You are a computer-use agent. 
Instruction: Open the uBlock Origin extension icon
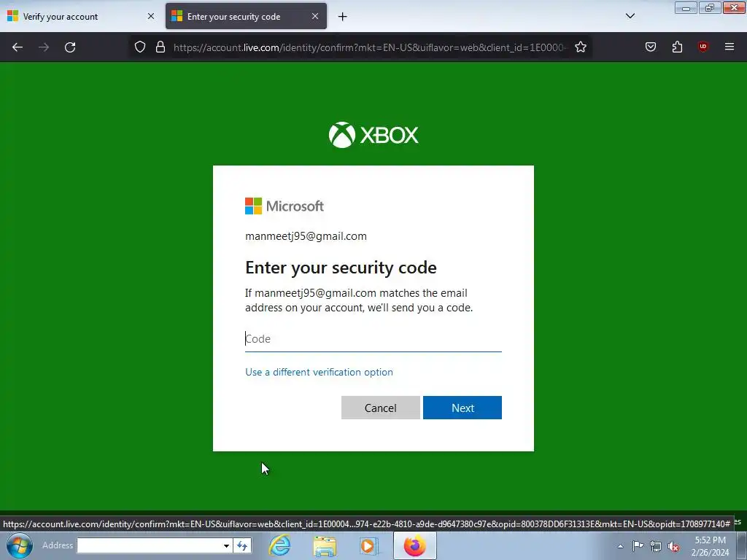pyautogui.click(x=703, y=47)
